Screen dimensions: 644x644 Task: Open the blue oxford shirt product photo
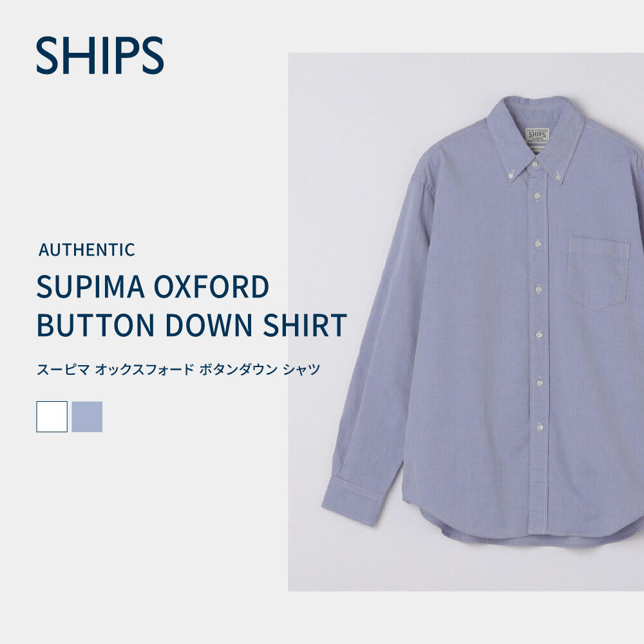point(466,321)
